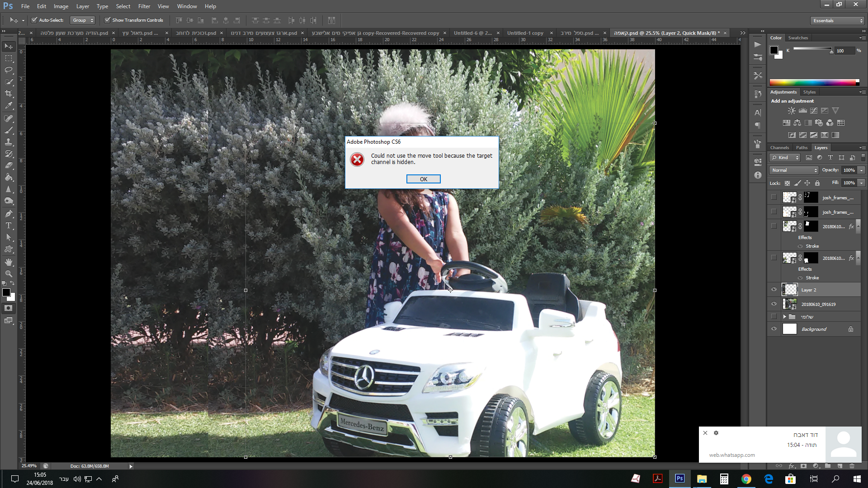Select the Crop tool
The height and width of the screenshot is (488, 868).
[9, 94]
